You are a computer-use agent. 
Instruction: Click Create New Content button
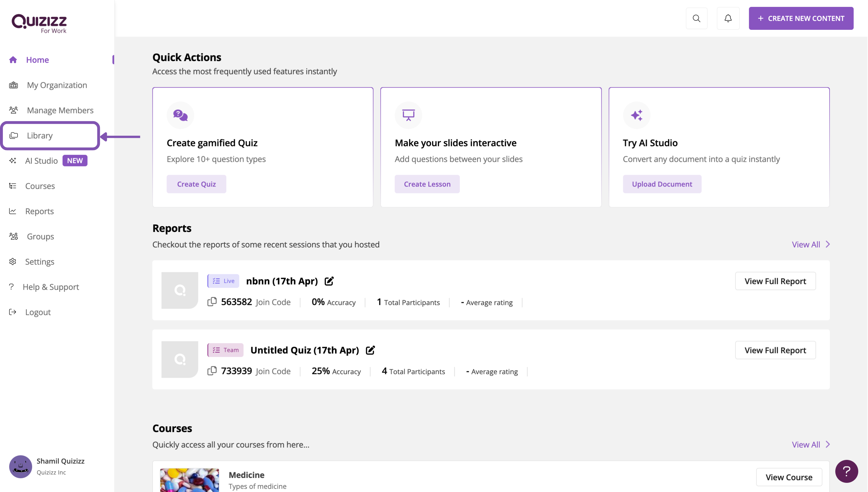coord(801,18)
